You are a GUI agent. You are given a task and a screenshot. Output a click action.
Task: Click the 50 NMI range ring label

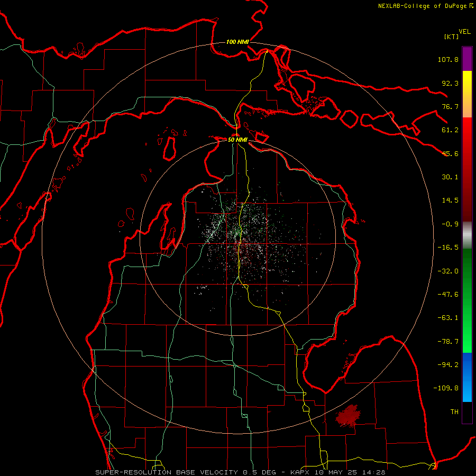(x=237, y=140)
